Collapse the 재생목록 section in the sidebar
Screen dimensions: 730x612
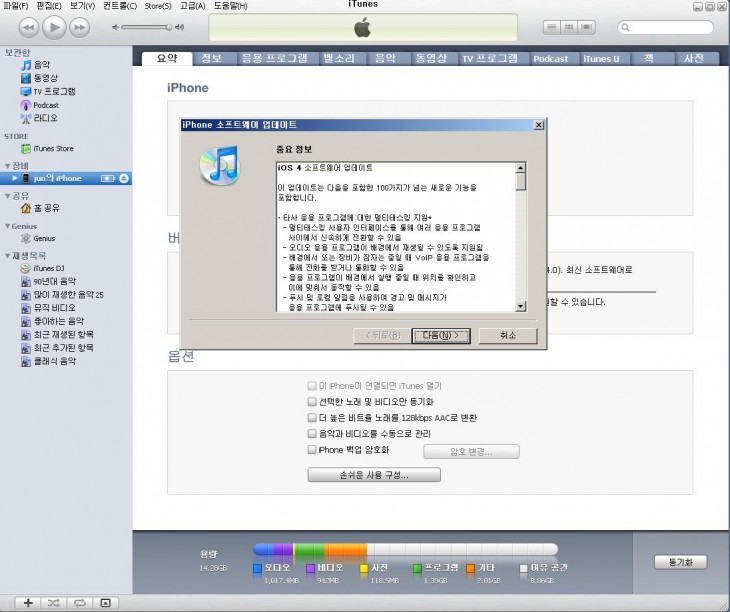pyautogui.click(x=8, y=256)
